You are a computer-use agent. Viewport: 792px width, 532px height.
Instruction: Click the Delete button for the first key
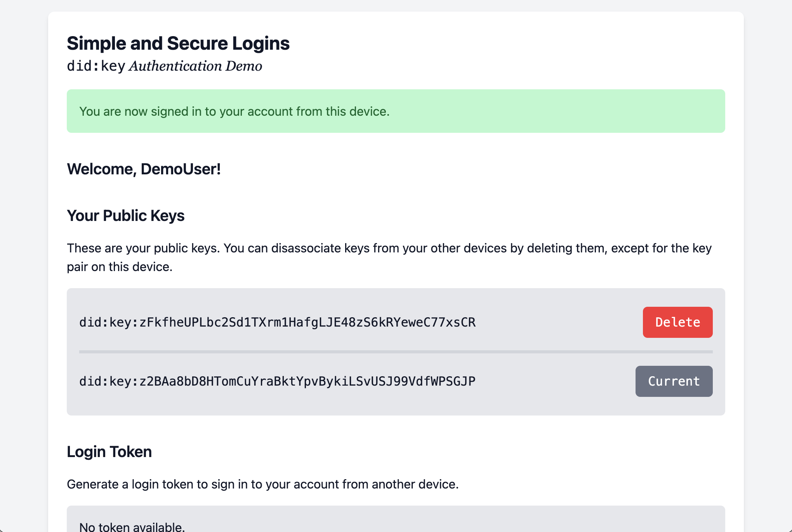tap(677, 322)
